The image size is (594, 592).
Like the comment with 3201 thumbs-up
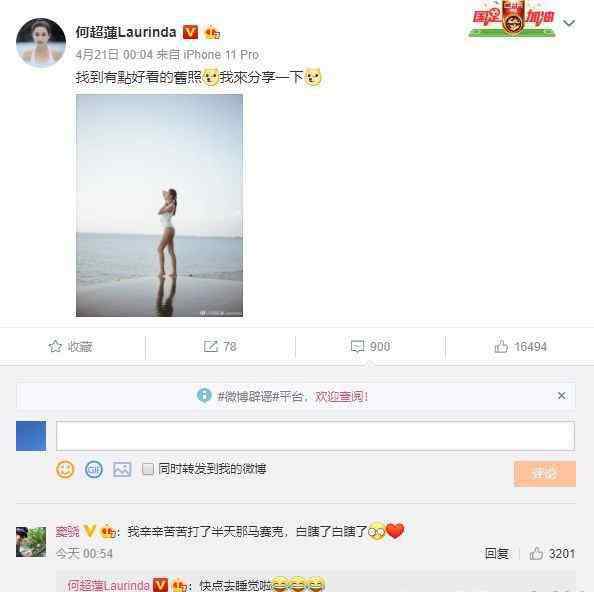pos(536,553)
